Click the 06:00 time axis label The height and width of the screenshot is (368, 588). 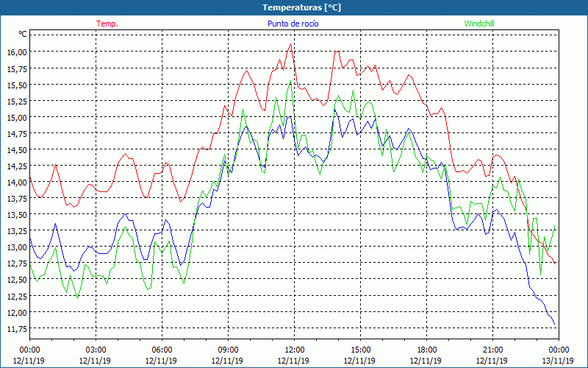pos(162,350)
